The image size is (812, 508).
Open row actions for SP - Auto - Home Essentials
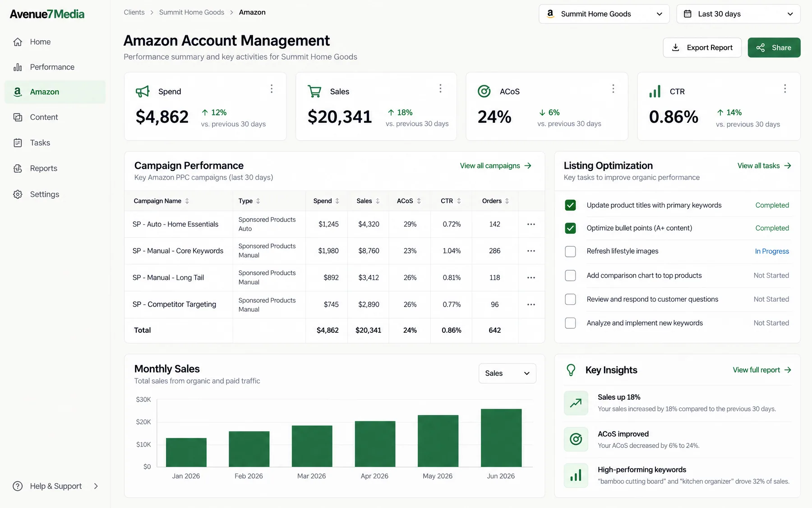(x=531, y=224)
